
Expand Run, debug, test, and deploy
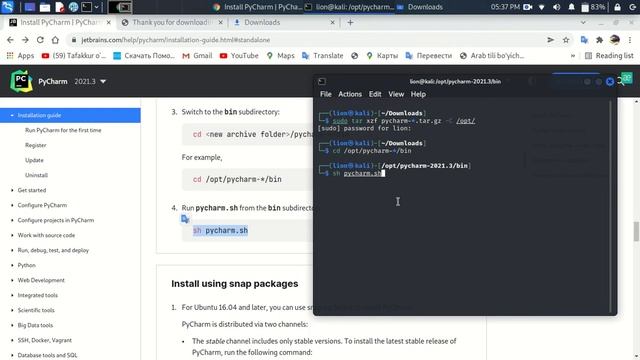[12, 250]
